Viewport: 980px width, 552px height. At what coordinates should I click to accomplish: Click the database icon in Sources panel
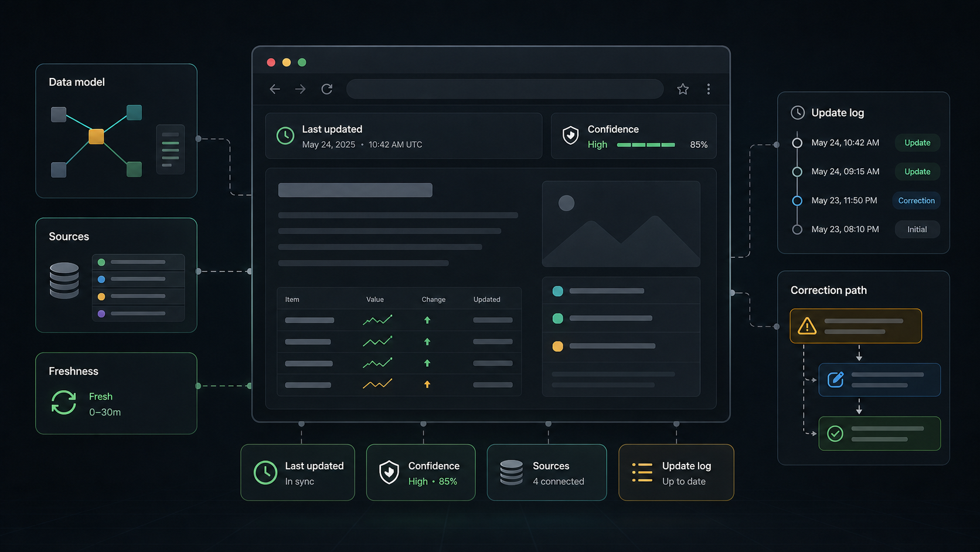[64, 280]
